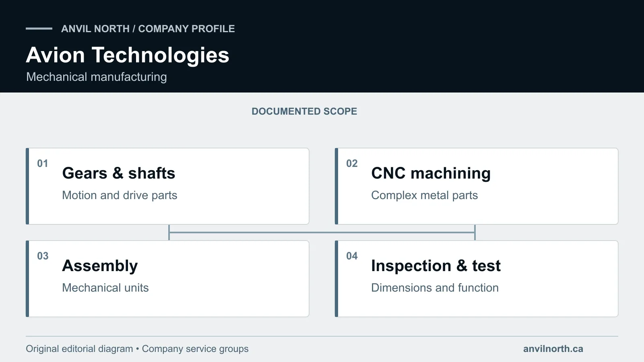This screenshot has height=362, width=644.
Task: Click the 01 card number
Action: pyautogui.click(x=43, y=164)
